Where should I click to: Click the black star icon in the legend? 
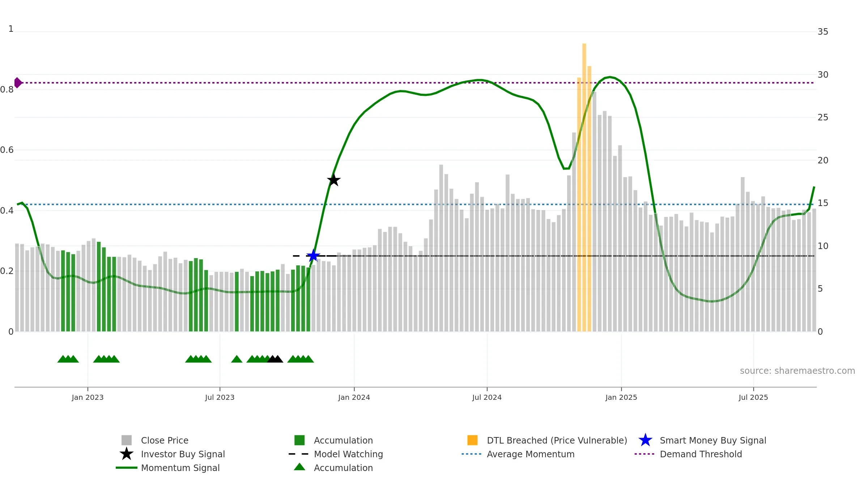127,454
